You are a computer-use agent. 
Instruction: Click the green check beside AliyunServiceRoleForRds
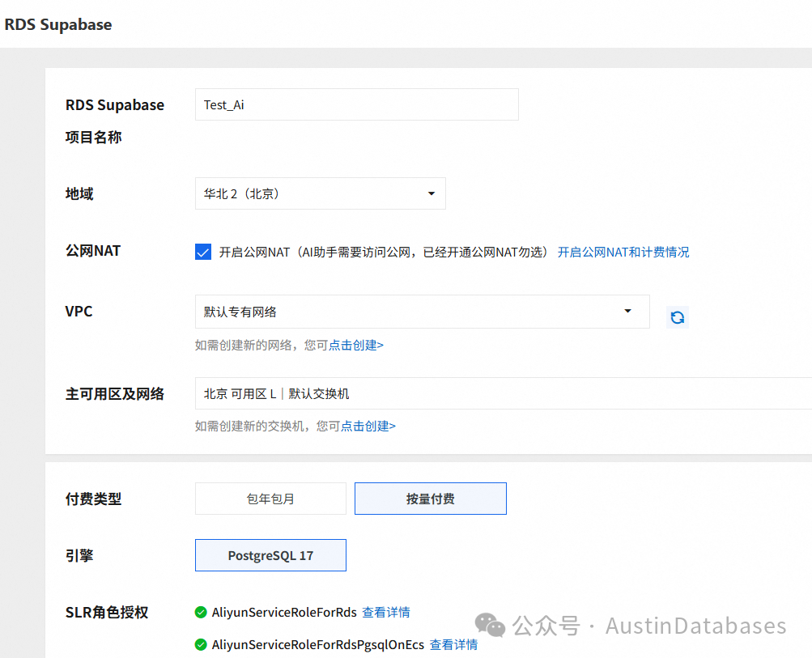(x=201, y=613)
